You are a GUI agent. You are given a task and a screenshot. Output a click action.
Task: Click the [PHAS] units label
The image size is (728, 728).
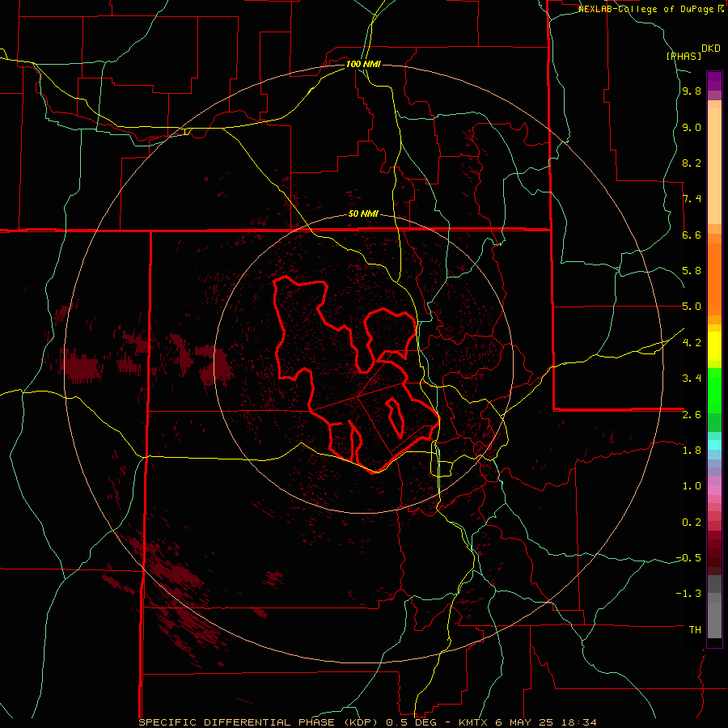point(684,56)
